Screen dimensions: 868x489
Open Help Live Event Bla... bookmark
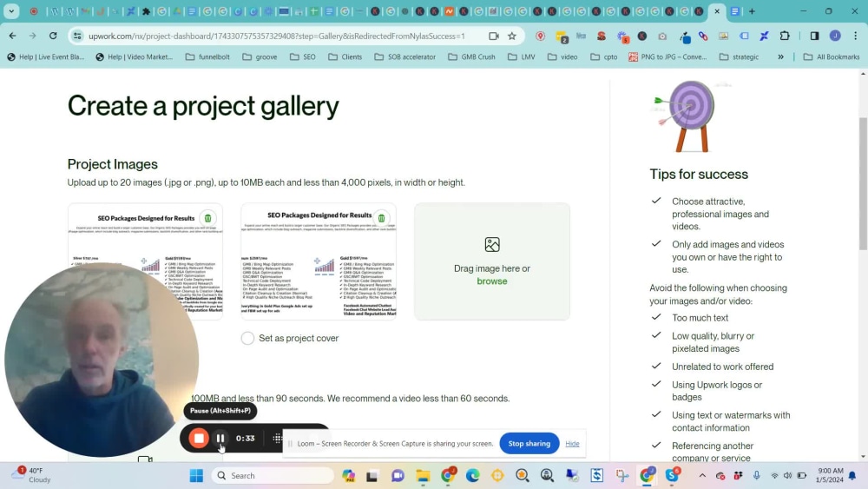(x=45, y=56)
